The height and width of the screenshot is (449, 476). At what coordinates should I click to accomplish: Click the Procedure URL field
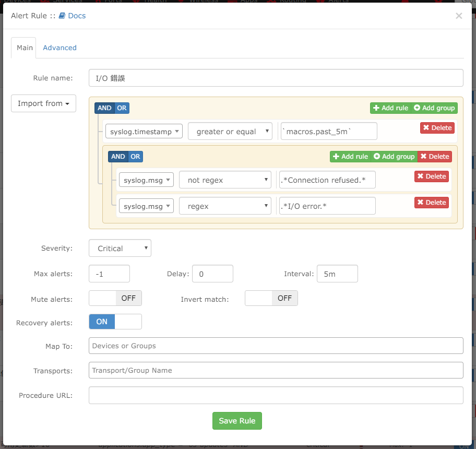click(x=276, y=395)
